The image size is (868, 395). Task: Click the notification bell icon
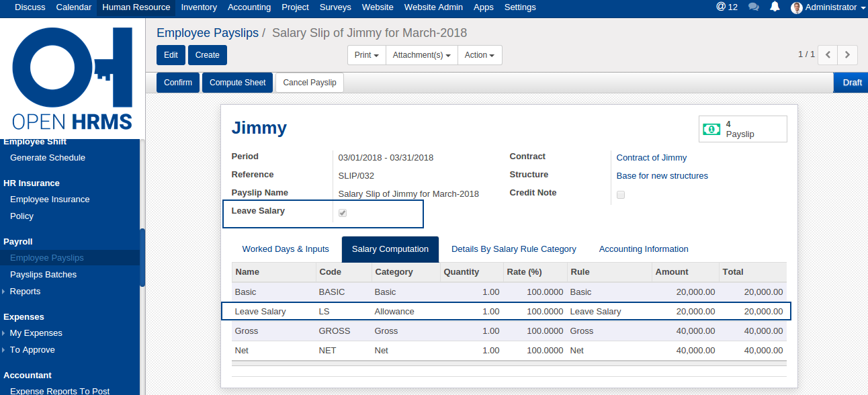[775, 7]
